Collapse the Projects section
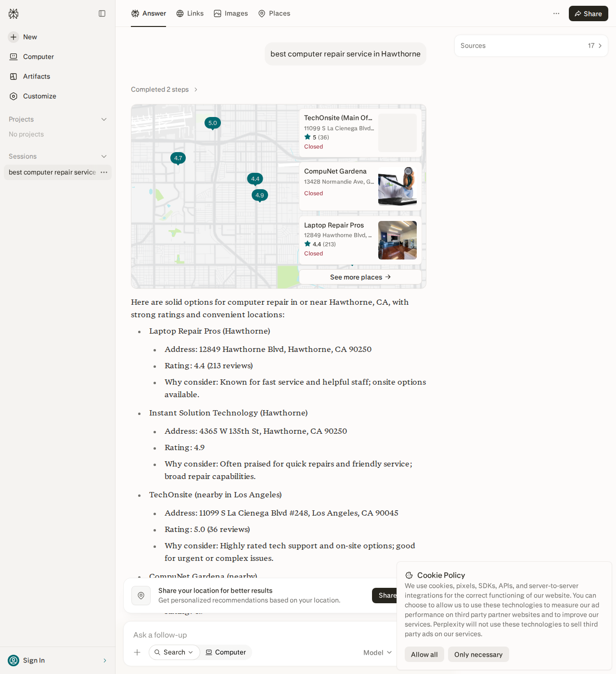The height and width of the screenshot is (674, 616). coord(104,119)
